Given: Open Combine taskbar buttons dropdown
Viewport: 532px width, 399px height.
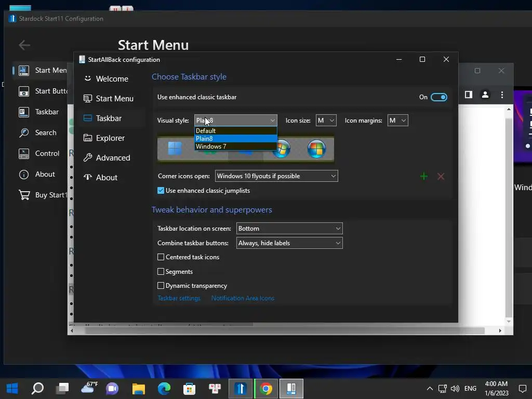Looking at the screenshot, I should 289,243.
